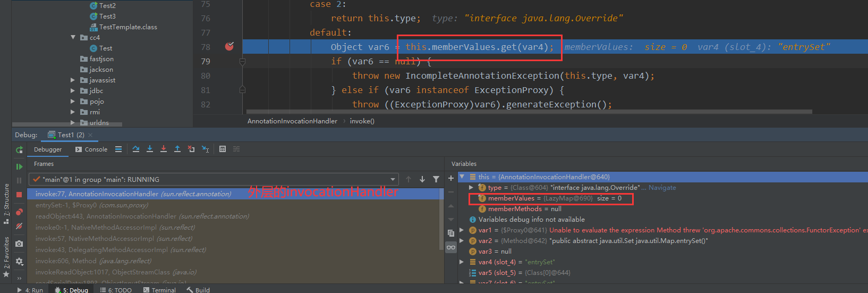
Task: Click Step Out in debug toolbar
Action: coord(177,149)
